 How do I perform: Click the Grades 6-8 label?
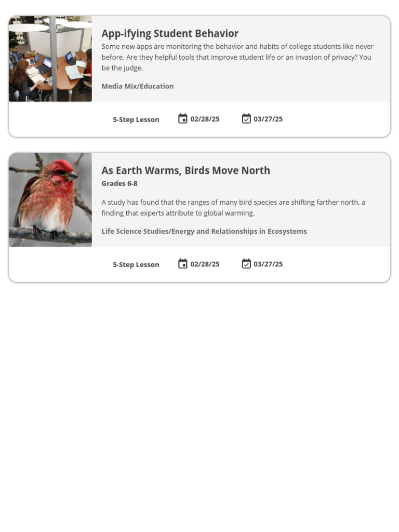[x=119, y=183]
